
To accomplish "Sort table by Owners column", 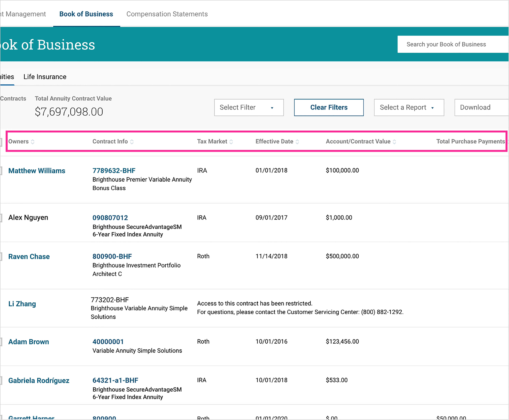I will tap(32, 142).
